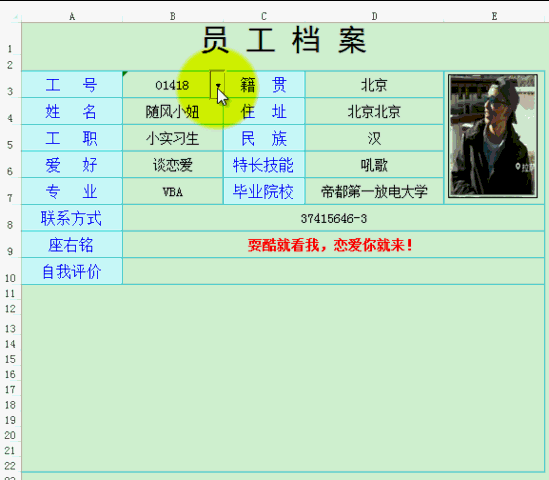Select cell containing 吼歌
The width and height of the screenshot is (549, 480).
tap(374, 165)
